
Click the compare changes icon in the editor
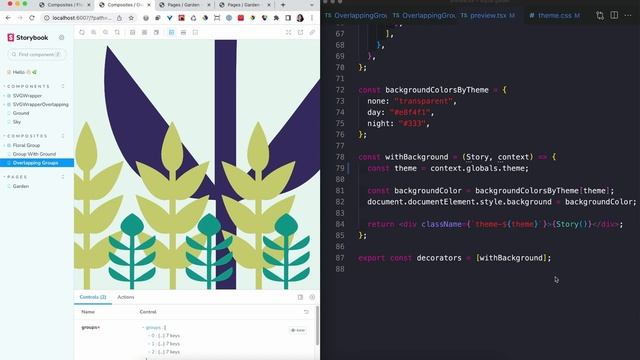click(x=600, y=16)
